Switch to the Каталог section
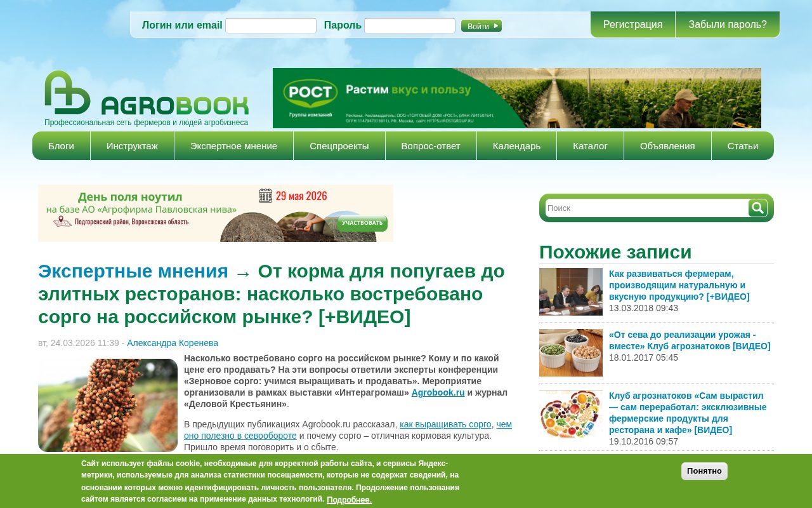This screenshot has width=812, height=508. point(590,145)
